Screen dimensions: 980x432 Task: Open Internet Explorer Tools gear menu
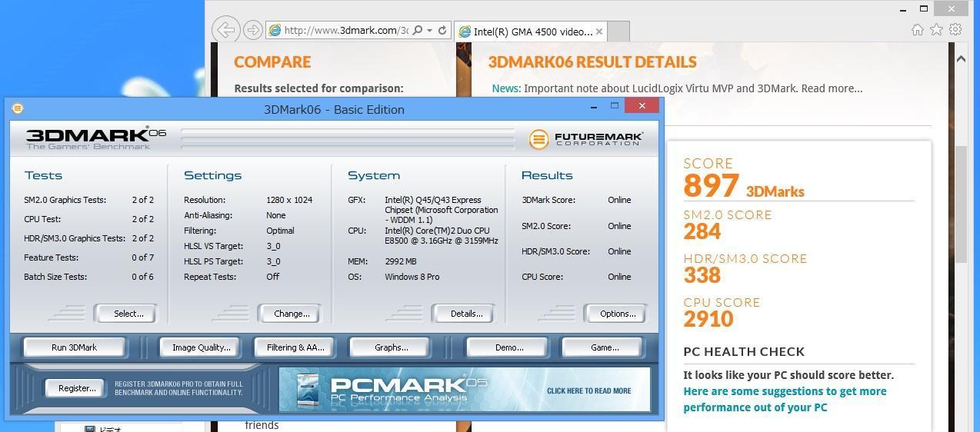point(955,30)
